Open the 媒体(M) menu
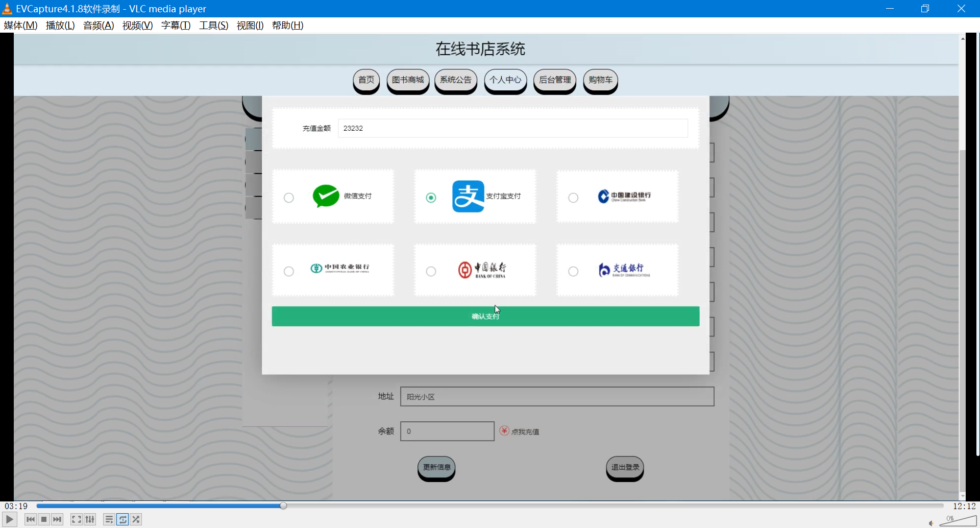 click(x=20, y=26)
